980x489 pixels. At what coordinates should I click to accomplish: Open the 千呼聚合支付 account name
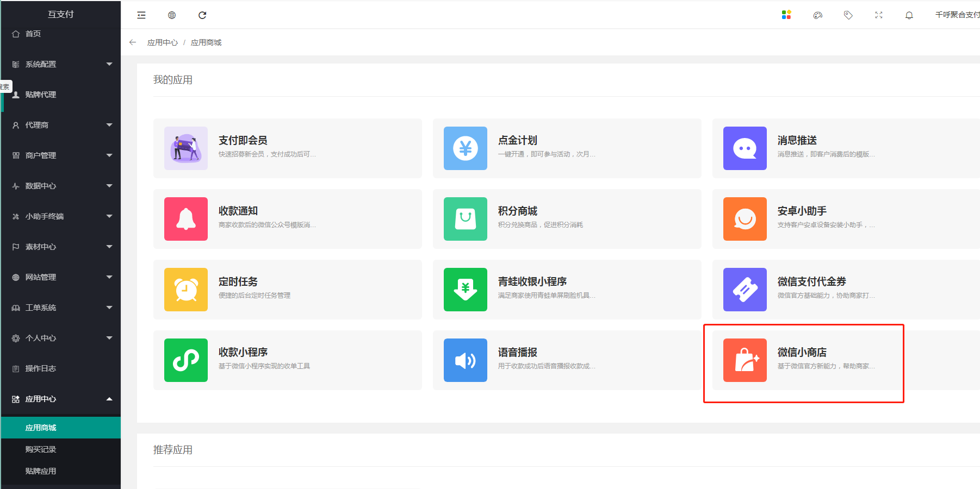(957, 15)
